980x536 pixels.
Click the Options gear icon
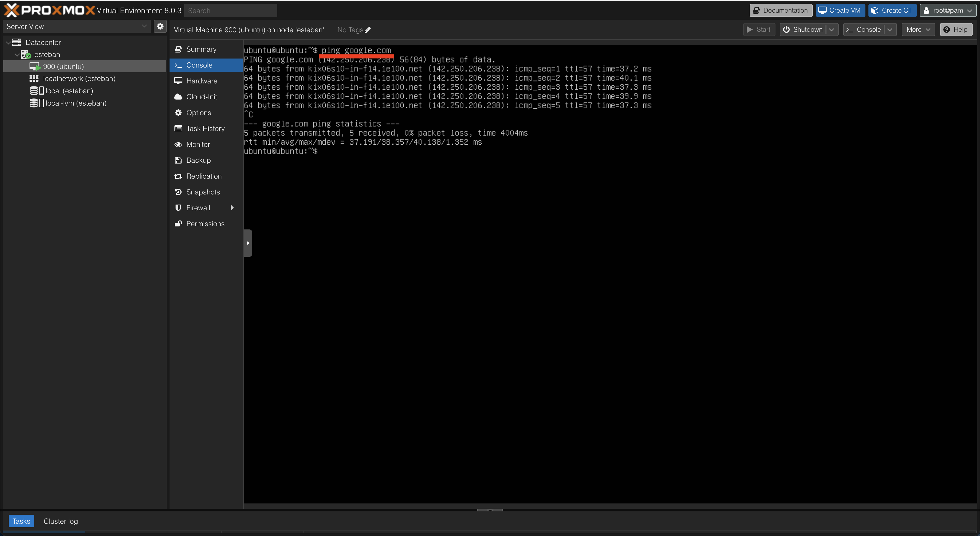[178, 113]
